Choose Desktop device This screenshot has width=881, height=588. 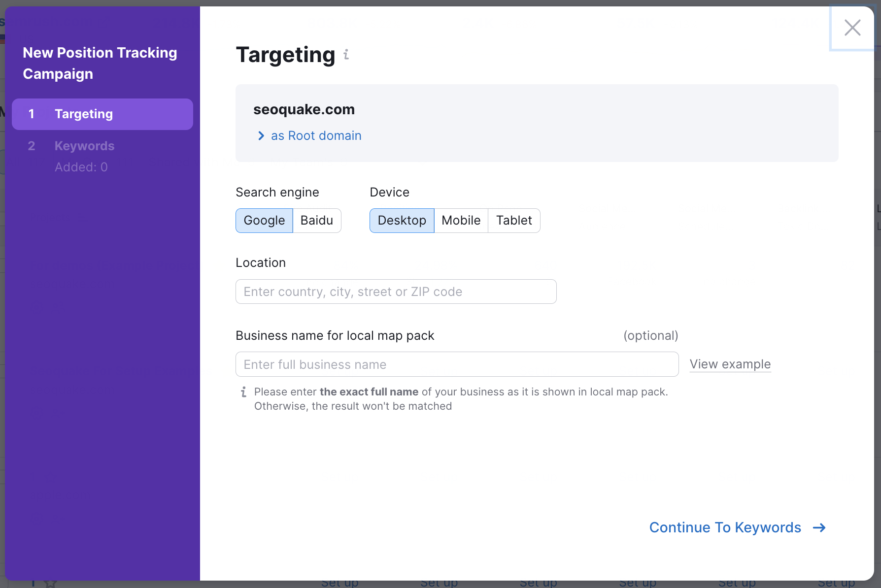coord(402,221)
